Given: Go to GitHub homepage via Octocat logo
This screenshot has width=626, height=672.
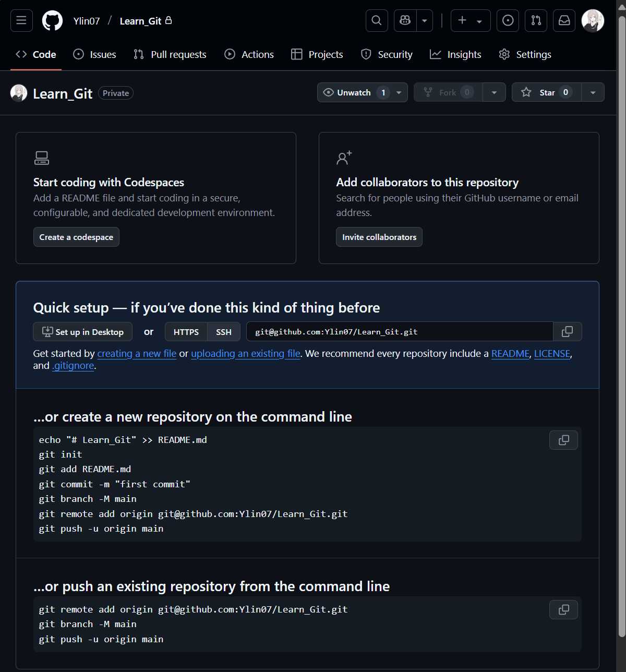Looking at the screenshot, I should point(52,20).
